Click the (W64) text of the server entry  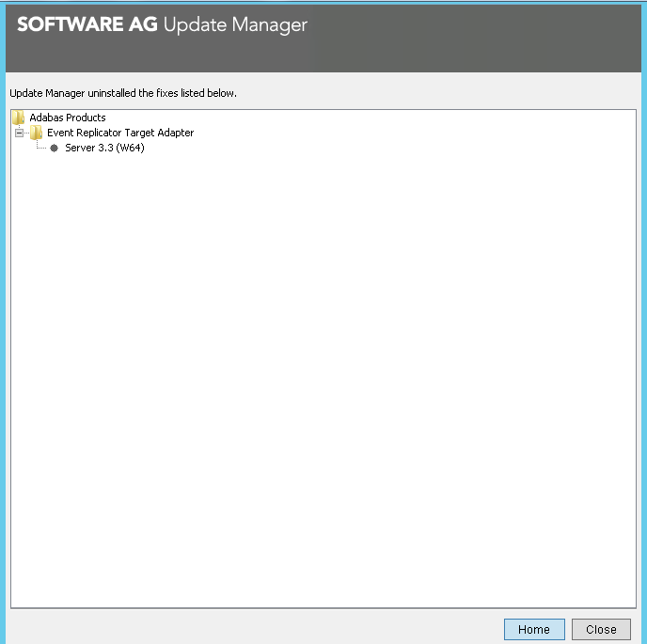tap(130, 148)
